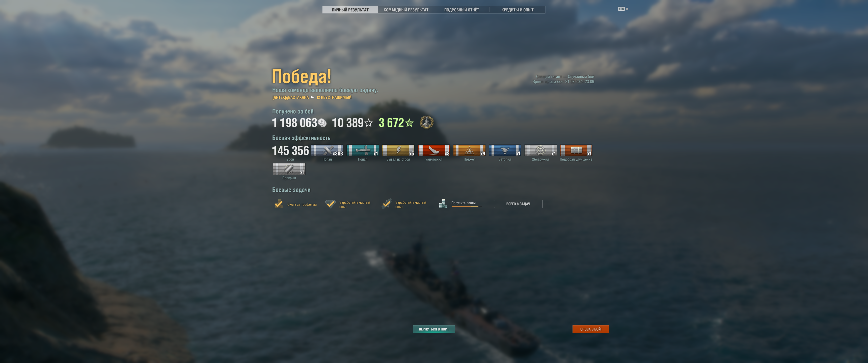Select the Set on fire ribbon x9
The height and width of the screenshot is (363, 868).
point(469,150)
